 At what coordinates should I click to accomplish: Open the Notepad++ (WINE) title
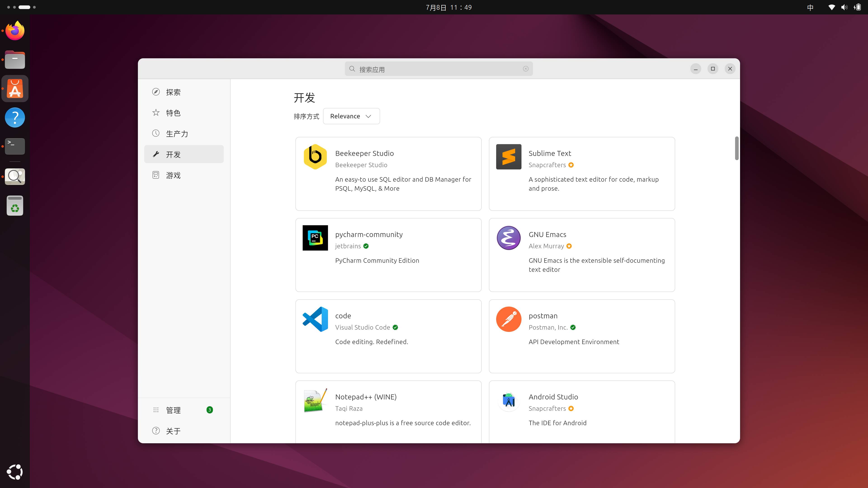pos(366,397)
